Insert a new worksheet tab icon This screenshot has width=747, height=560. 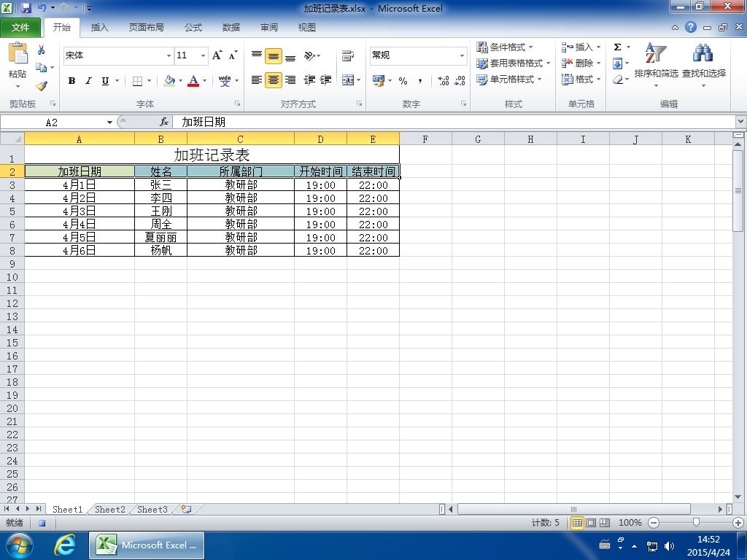tap(186, 509)
